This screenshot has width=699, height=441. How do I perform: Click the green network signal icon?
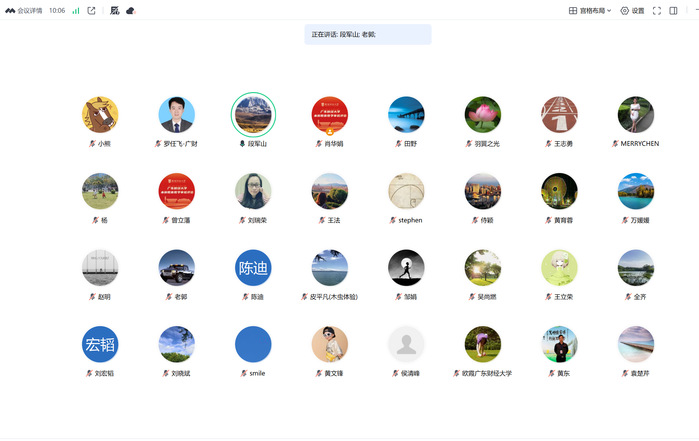(76, 11)
